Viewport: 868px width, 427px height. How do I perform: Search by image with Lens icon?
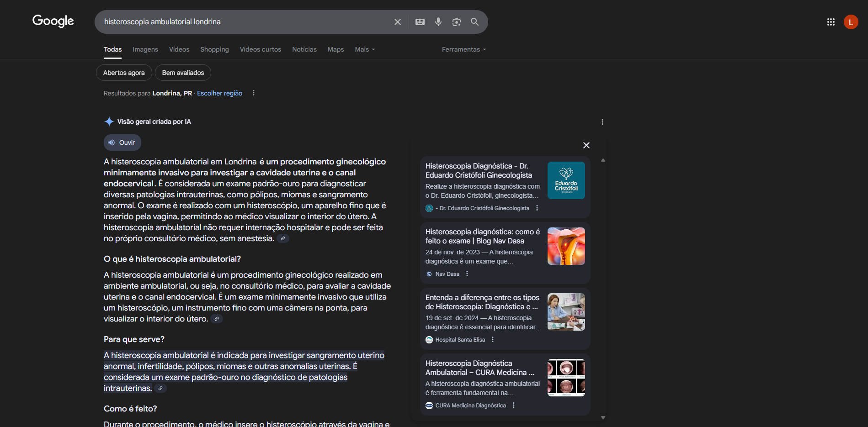click(457, 22)
